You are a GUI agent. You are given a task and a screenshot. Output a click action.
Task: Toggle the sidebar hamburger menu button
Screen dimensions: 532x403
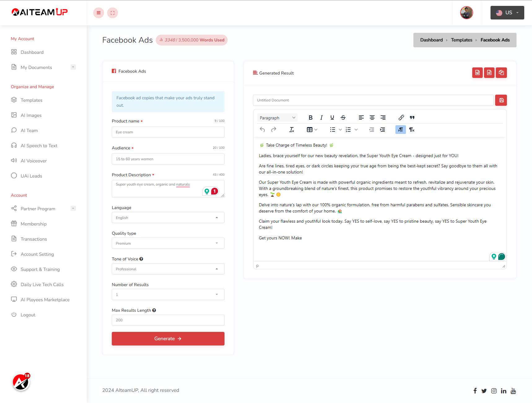click(98, 13)
